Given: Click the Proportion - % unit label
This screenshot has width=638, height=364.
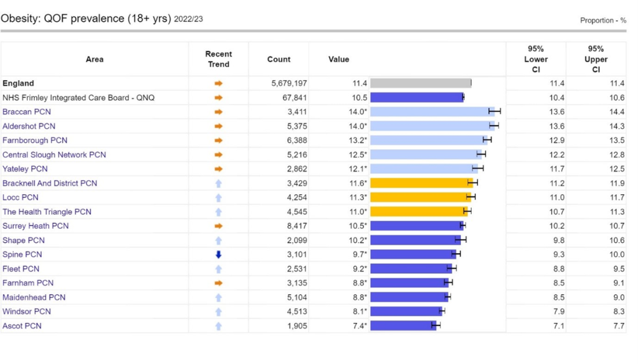Looking at the screenshot, I should pos(603,21).
